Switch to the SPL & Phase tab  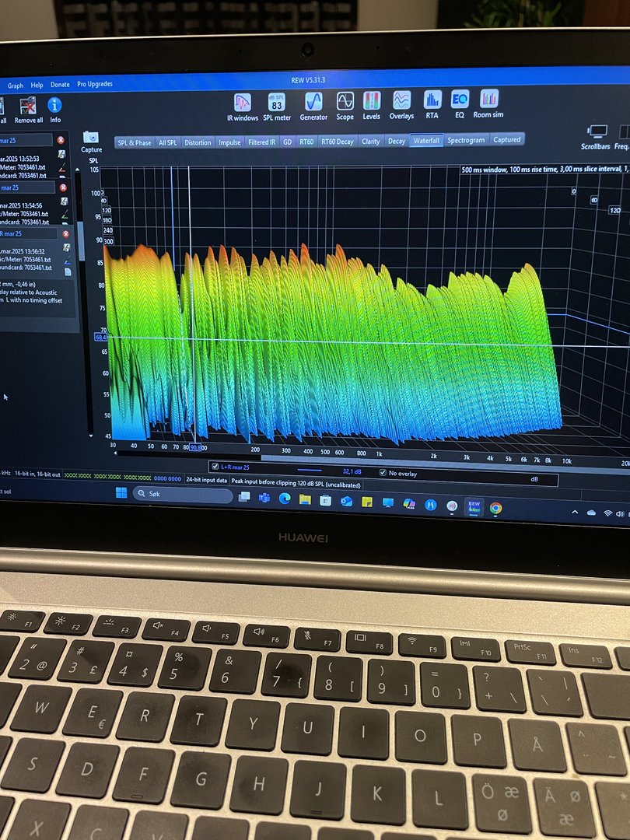135,143
